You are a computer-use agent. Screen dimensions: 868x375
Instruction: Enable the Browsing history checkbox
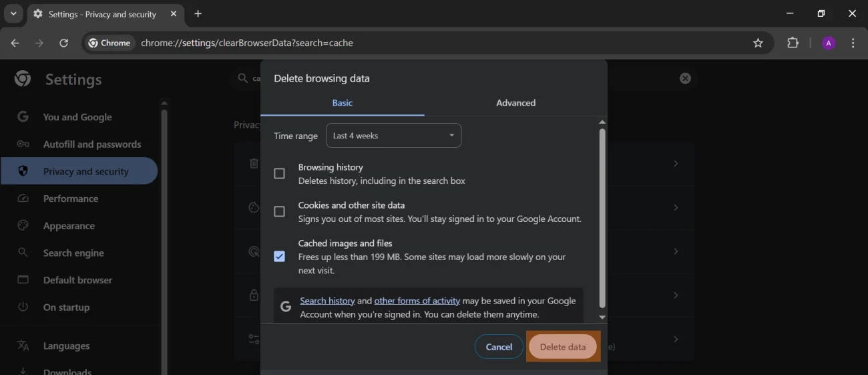tap(280, 174)
